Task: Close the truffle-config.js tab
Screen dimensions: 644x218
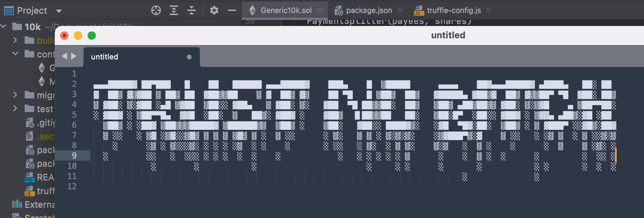Action: coord(489,11)
